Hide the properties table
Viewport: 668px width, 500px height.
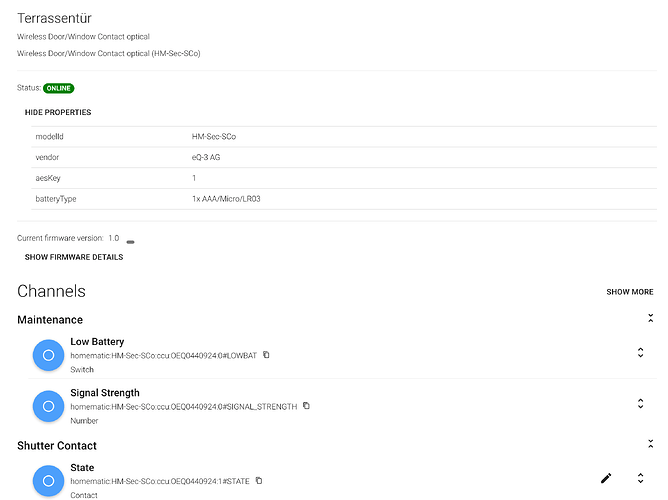[x=58, y=113]
